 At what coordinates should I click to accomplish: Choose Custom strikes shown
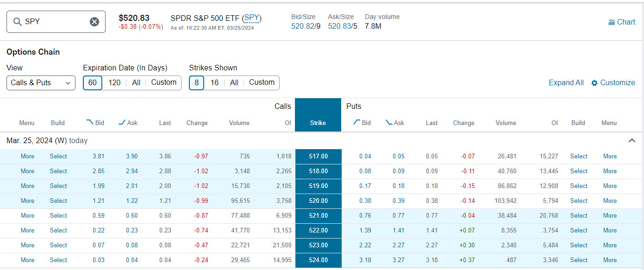tap(262, 82)
